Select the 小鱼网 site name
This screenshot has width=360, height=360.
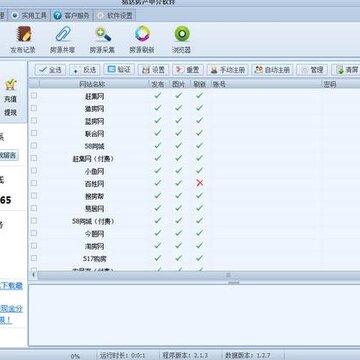pyautogui.click(x=94, y=171)
